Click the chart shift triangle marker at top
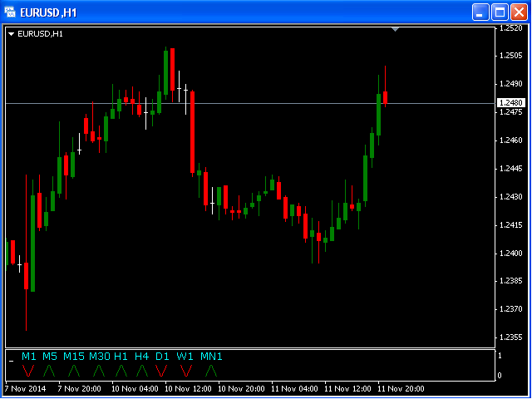This screenshot has width=532, height=399. click(x=395, y=30)
